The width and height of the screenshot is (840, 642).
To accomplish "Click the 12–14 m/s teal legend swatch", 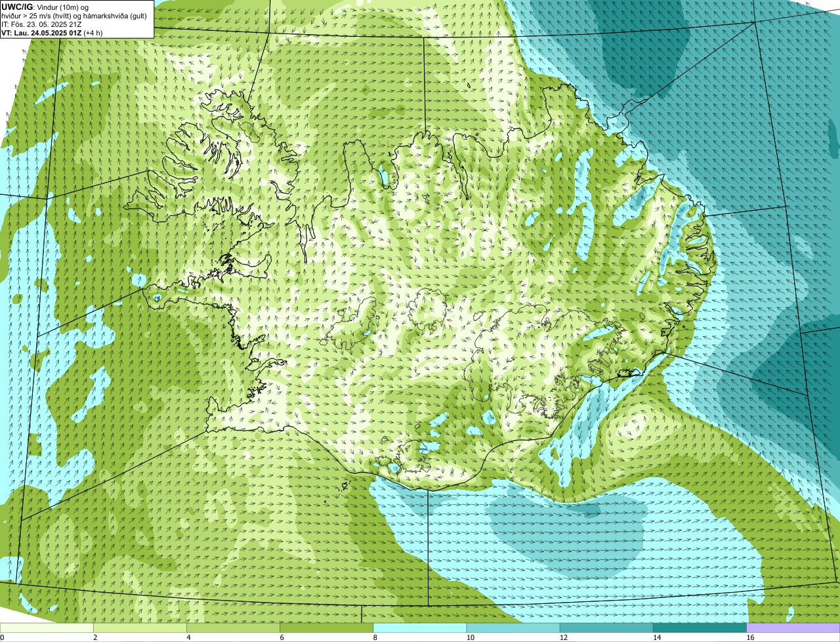I will 606,628.
